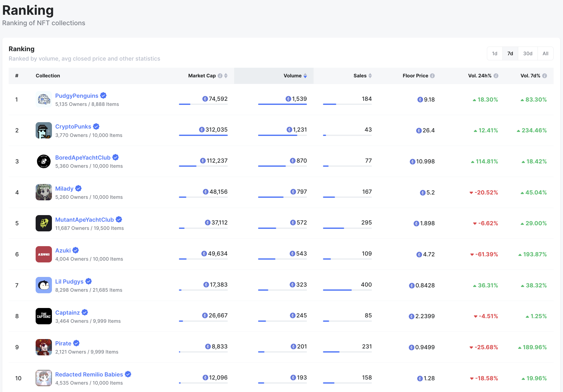Open the CryptoPunks pixel avatar thumbnail

click(44, 130)
